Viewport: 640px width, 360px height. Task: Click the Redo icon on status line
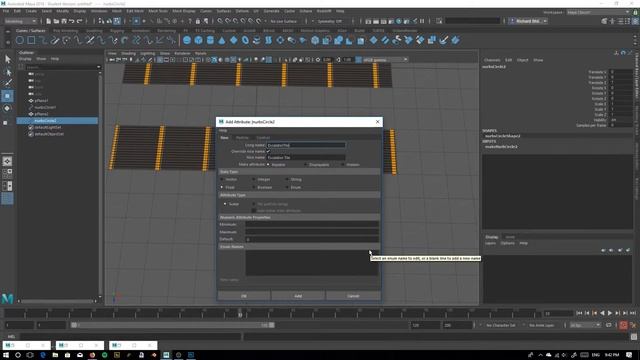coord(80,21)
